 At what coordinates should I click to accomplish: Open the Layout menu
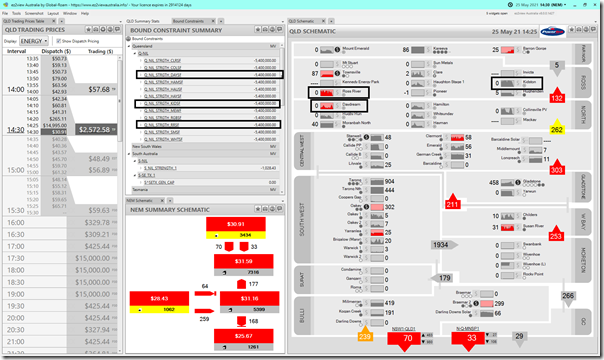pos(53,13)
